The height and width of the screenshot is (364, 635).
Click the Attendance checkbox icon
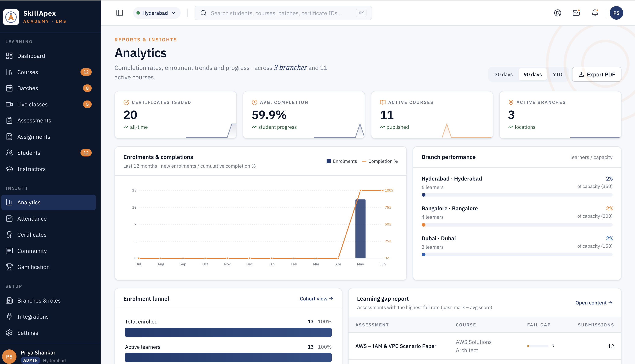(9, 219)
